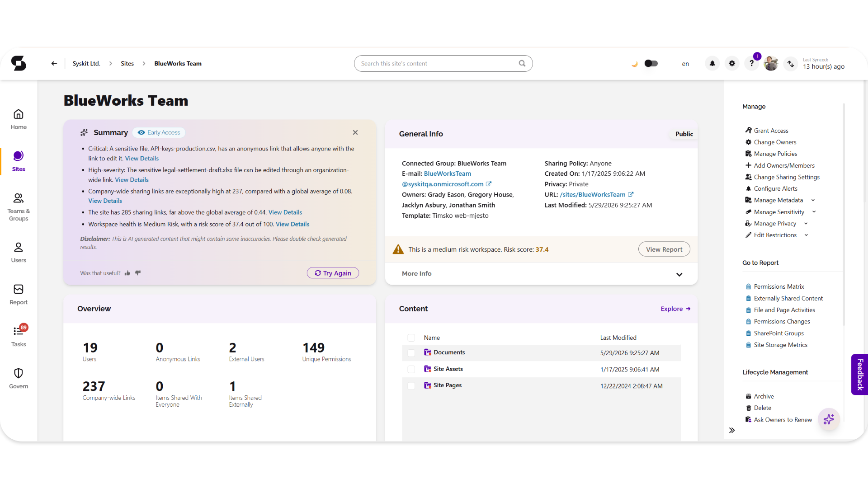Select all content with header checkbox
This screenshot has width=868, height=488.
411,338
